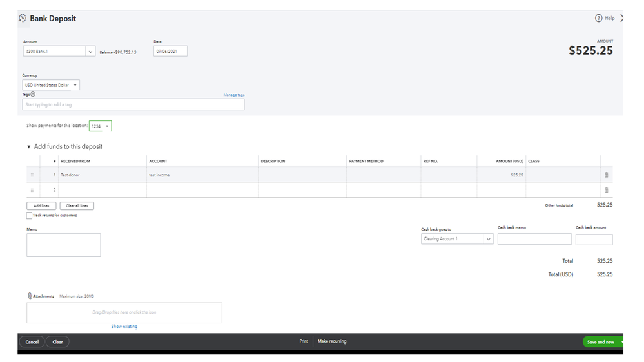Open the Manage tags link
Image resolution: width=644 pixels, height=362 pixels.
[x=234, y=95]
